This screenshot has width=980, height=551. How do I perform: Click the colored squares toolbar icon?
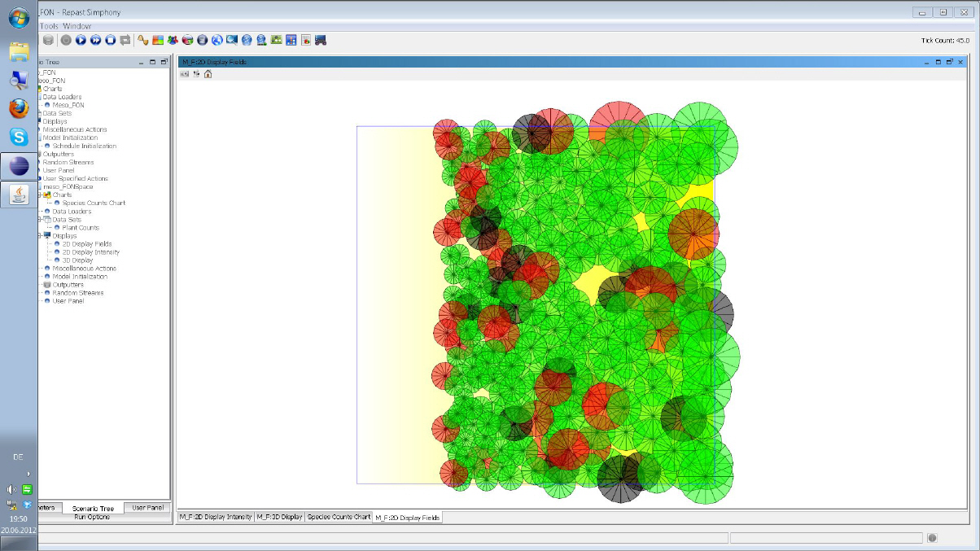pyautogui.click(x=158, y=40)
